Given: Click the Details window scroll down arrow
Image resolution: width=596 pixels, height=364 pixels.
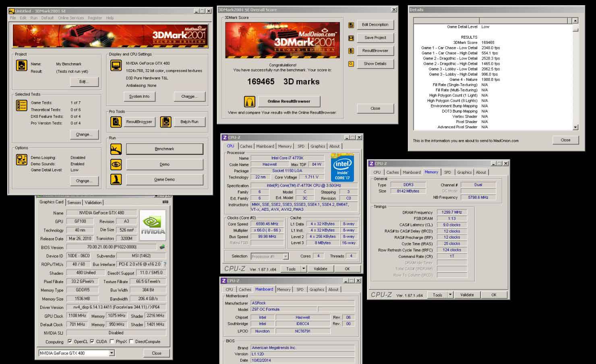Looking at the screenshot, I should 575,127.
